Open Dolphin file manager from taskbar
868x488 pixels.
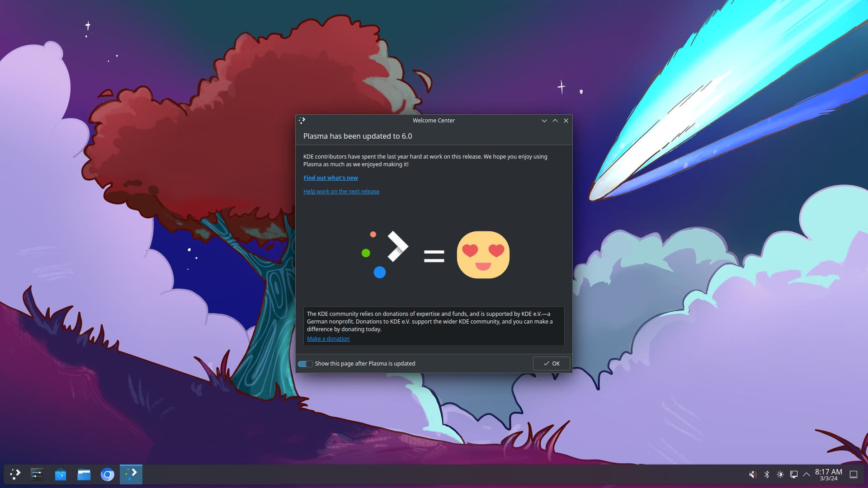tap(84, 474)
